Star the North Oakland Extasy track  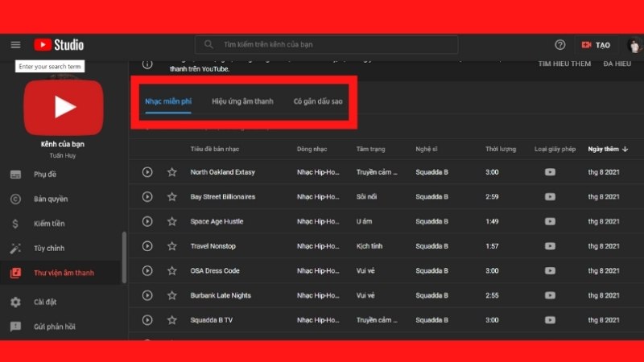(172, 172)
